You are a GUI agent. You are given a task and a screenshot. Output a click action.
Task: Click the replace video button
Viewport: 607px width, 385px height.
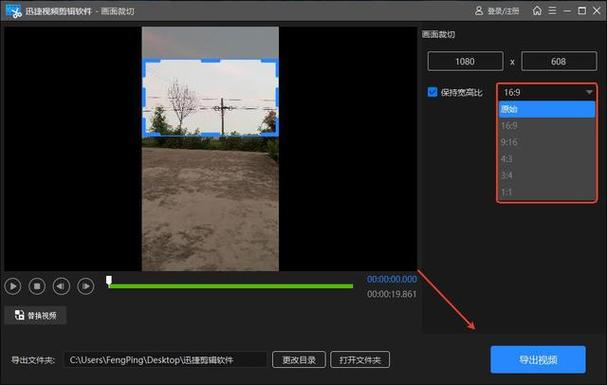click(x=36, y=315)
